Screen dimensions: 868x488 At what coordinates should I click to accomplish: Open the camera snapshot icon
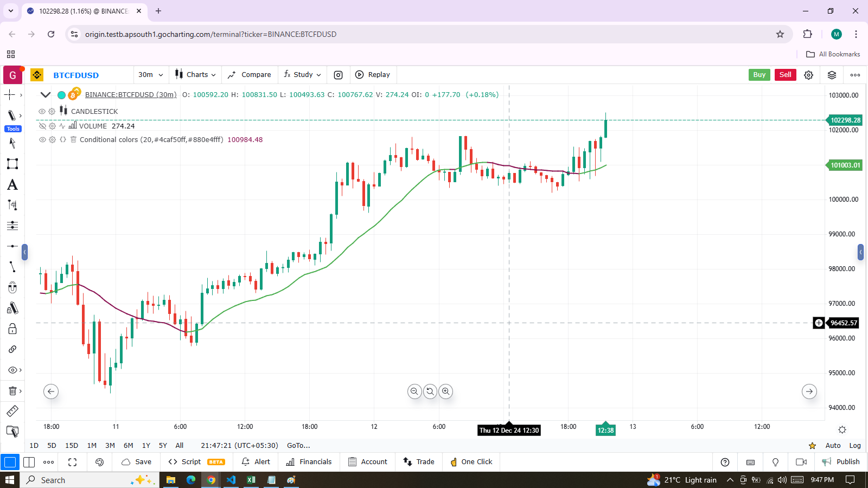(338, 75)
